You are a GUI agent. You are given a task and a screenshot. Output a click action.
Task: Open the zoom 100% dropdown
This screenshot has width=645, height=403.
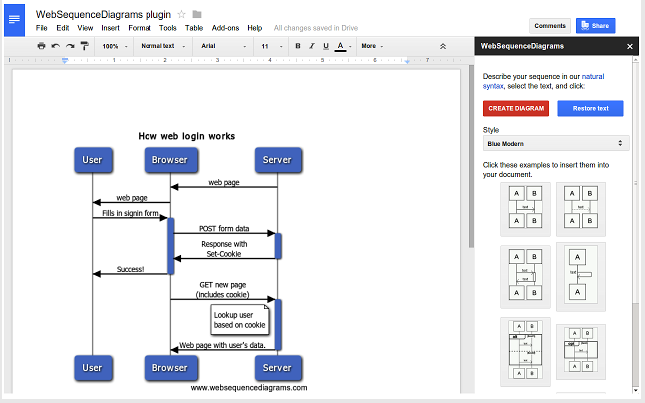point(115,46)
